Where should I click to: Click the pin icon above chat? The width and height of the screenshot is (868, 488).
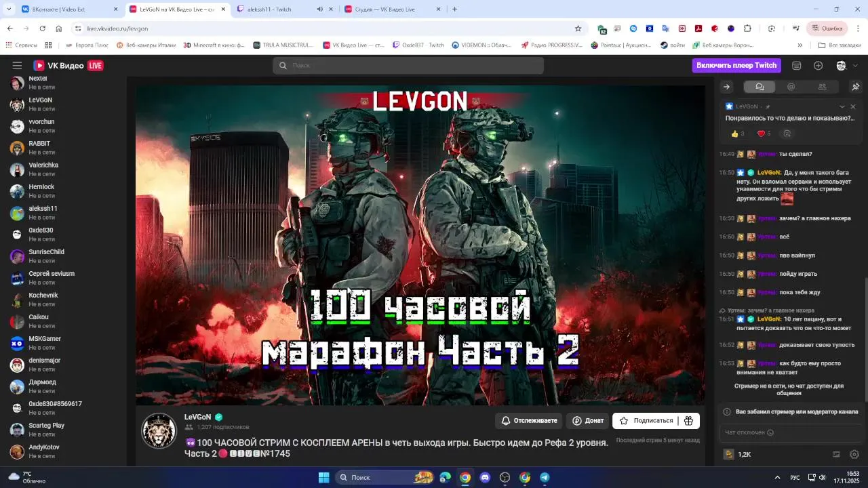click(856, 87)
